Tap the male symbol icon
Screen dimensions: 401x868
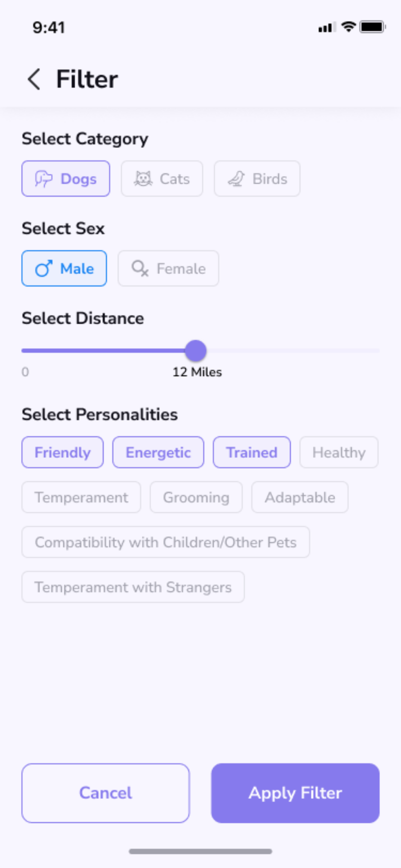click(x=44, y=269)
